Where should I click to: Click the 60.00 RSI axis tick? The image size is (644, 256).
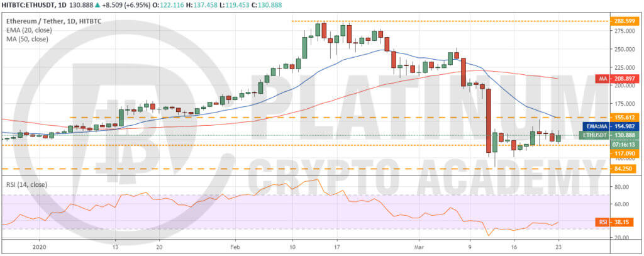pos(621,204)
